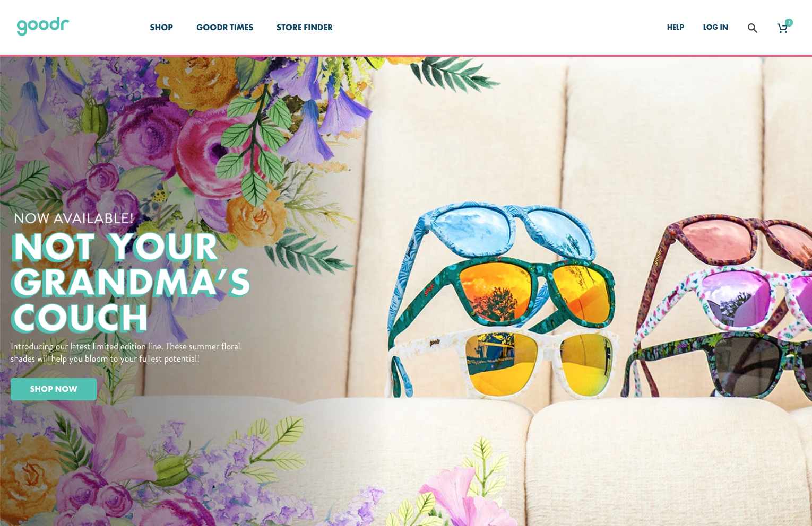Image resolution: width=812 pixels, height=526 pixels.
Task: Click the goodr logo
Action: point(43,27)
